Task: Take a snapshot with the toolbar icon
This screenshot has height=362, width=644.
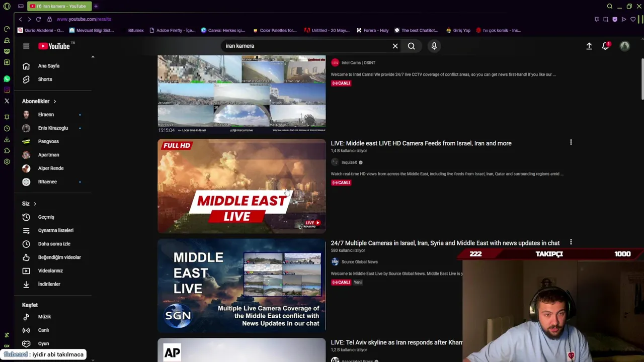Action: click(x=606, y=19)
